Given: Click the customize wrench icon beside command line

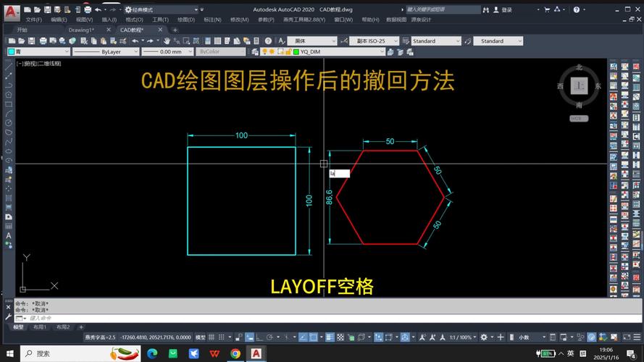Looking at the screenshot, I should (x=8, y=317).
